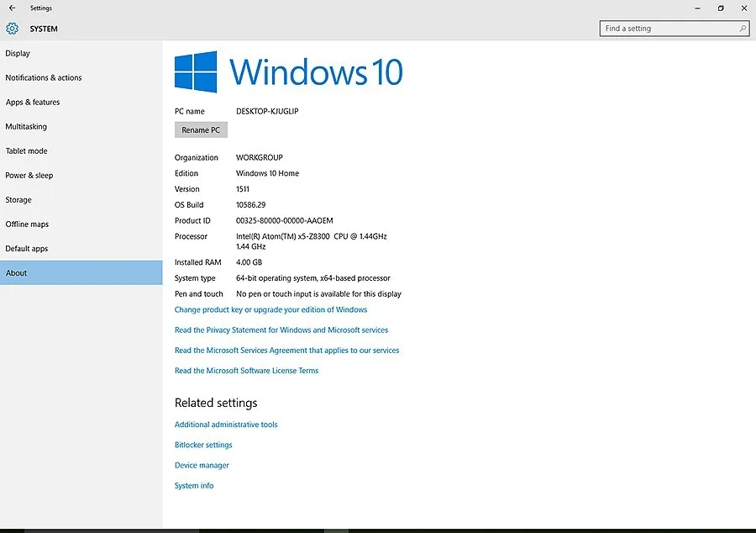The width and height of the screenshot is (756, 533).
Task: Select Offline maps
Action: [81, 224]
